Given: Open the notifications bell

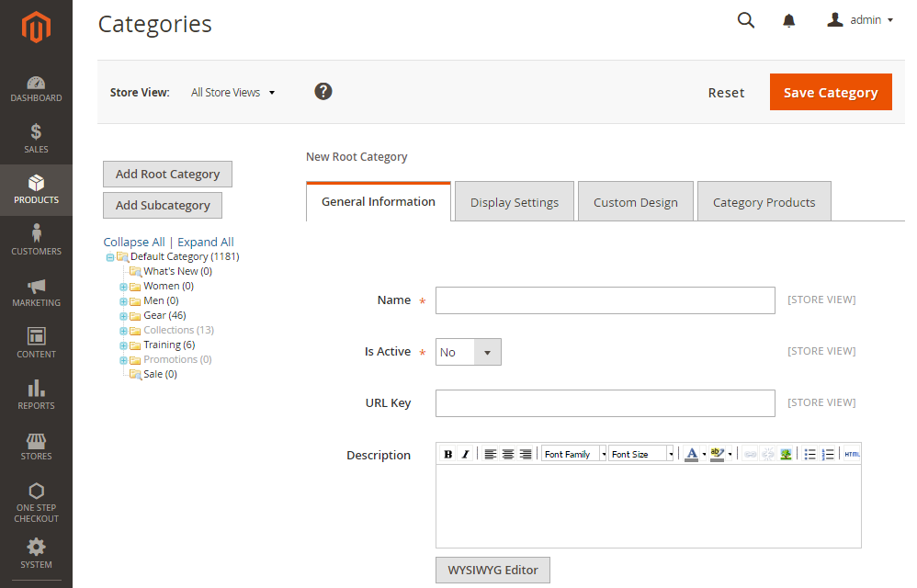Looking at the screenshot, I should (788, 20).
